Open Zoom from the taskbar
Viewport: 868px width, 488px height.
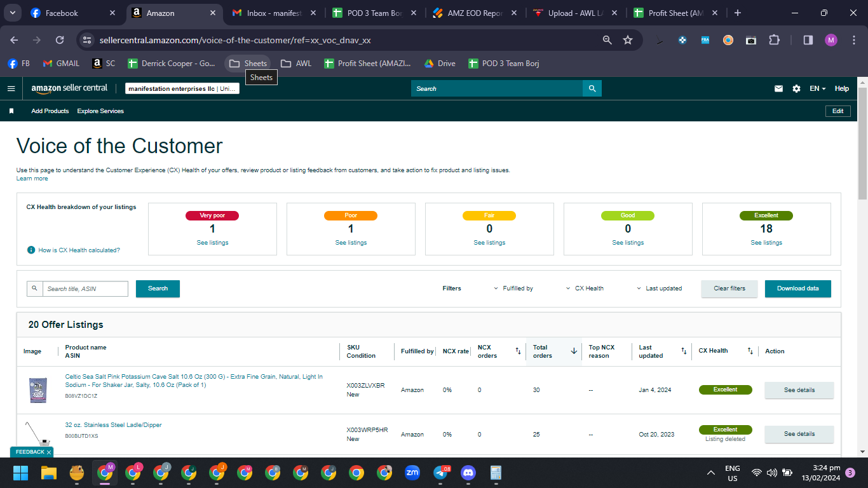(412, 473)
